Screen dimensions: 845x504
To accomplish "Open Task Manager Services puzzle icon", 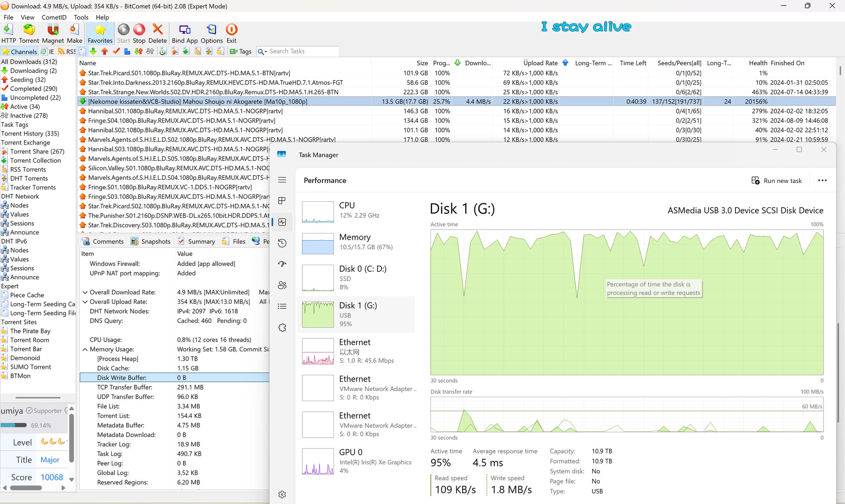I will [x=282, y=327].
